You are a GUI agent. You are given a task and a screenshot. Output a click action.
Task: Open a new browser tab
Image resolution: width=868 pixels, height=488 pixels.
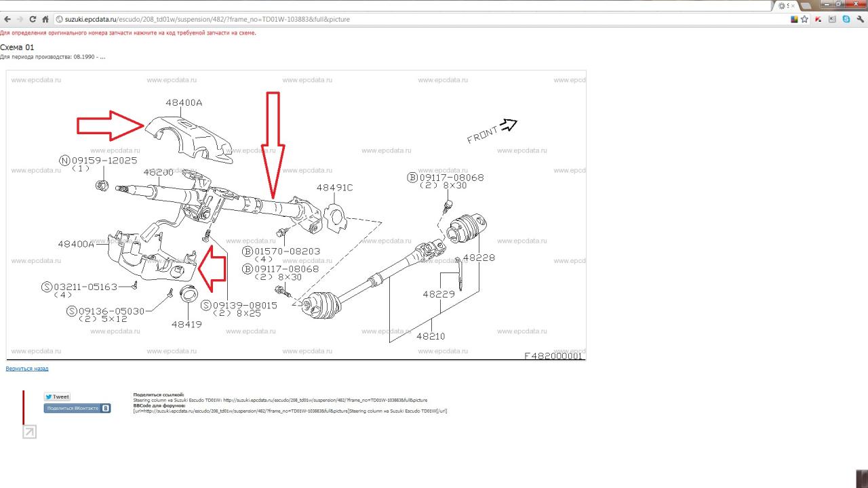coord(806,5)
